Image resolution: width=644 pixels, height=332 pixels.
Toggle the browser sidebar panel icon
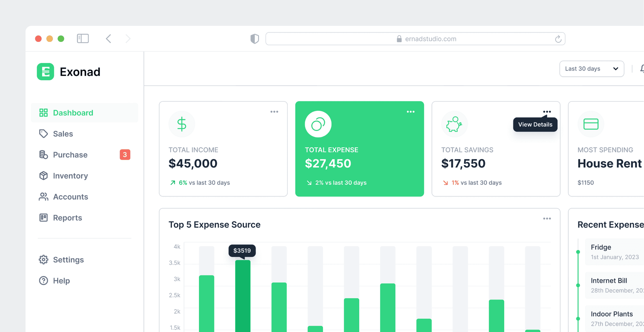83,39
